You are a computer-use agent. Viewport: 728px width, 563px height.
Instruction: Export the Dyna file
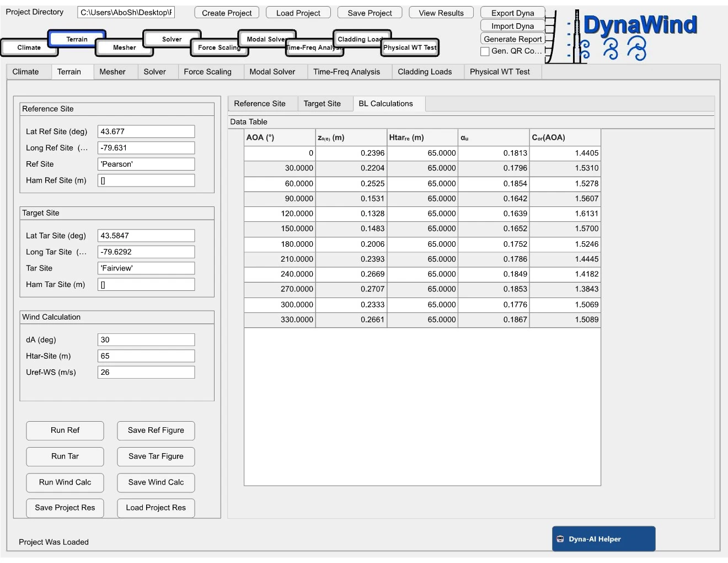tap(512, 12)
